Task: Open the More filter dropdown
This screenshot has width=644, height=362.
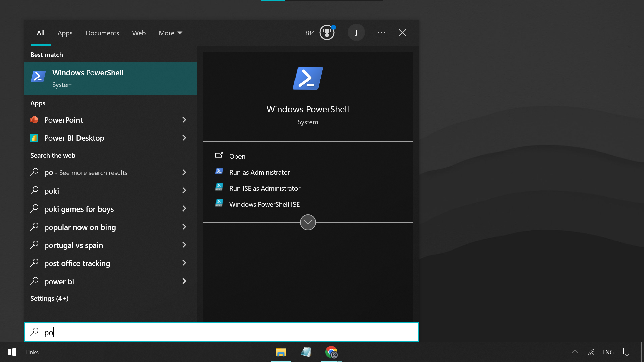Action: [x=170, y=33]
